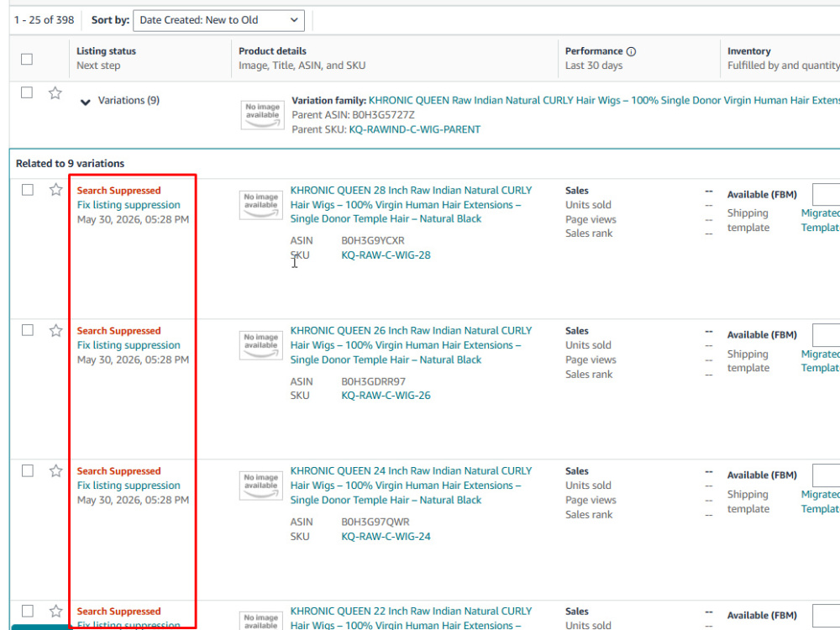Star the variation family parent row

(55, 93)
